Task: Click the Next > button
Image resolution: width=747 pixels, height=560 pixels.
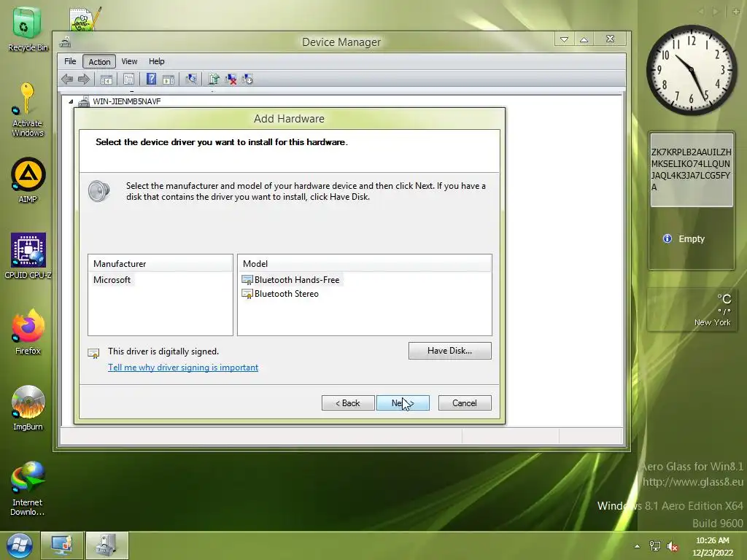Action: [x=403, y=402]
